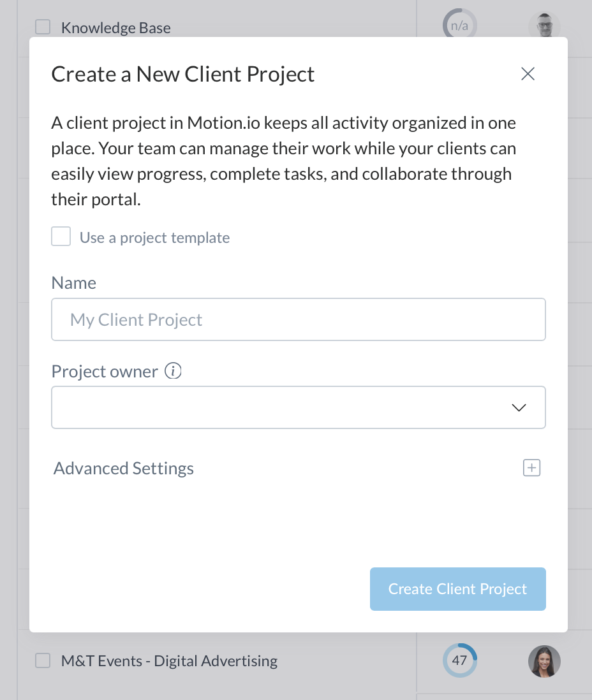Tick the Knowledge Base row checkbox
Screen dimensions: 592x700
[x=43, y=27]
